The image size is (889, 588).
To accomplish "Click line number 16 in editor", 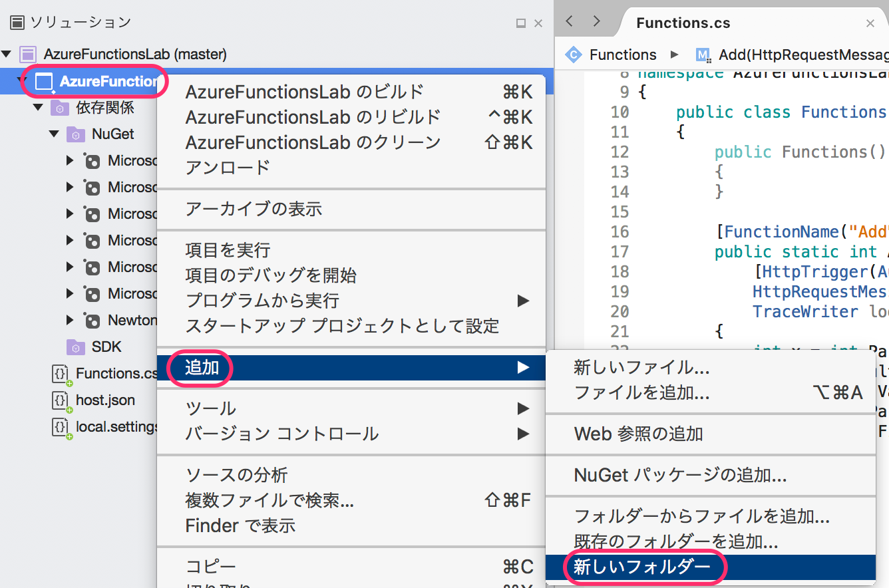I will point(620,231).
